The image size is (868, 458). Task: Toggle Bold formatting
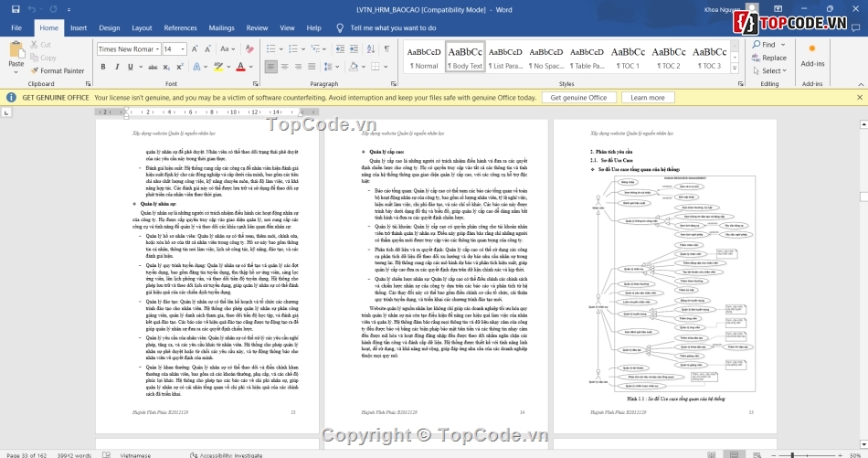click(103, 67)
